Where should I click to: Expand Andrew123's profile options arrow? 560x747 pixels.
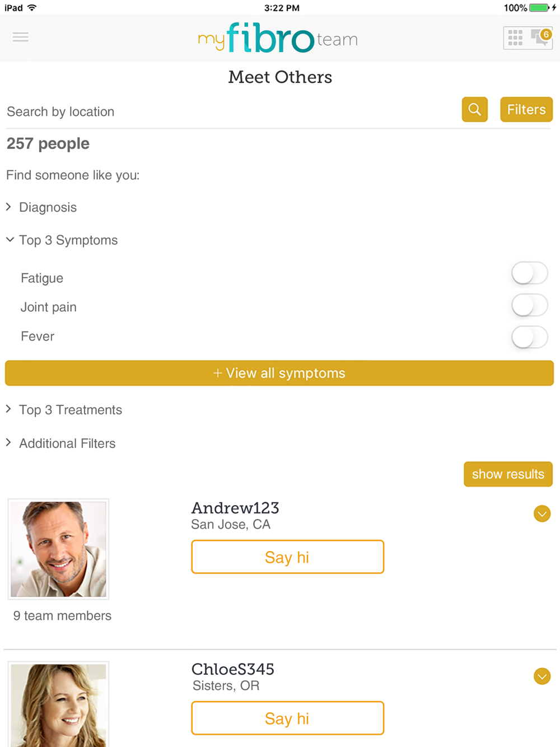[x=542, y=513]
